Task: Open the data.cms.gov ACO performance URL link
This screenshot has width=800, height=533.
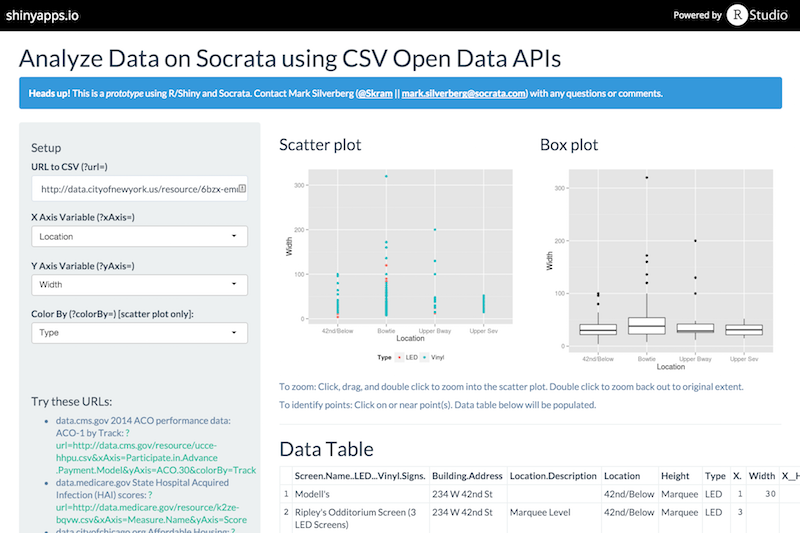Action: pos(150,457)
